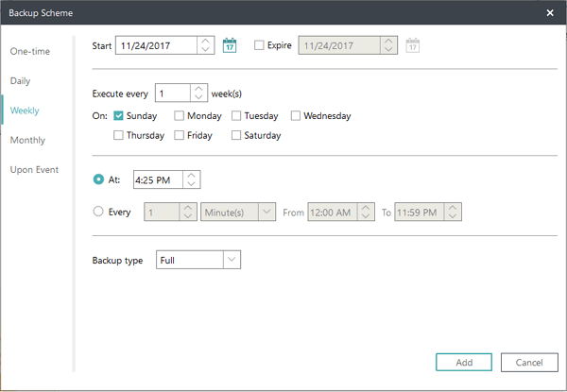The image size is (567, 392).
Task: Click the Every interval number field
Action: 162,212
